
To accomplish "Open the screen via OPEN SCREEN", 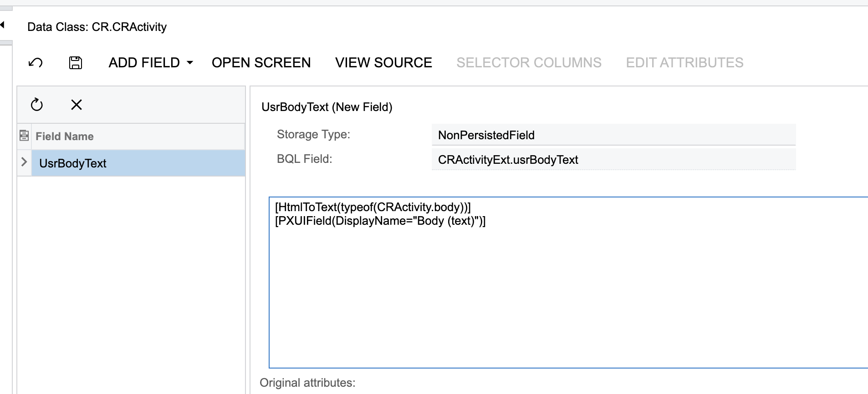I will point(261,63).
